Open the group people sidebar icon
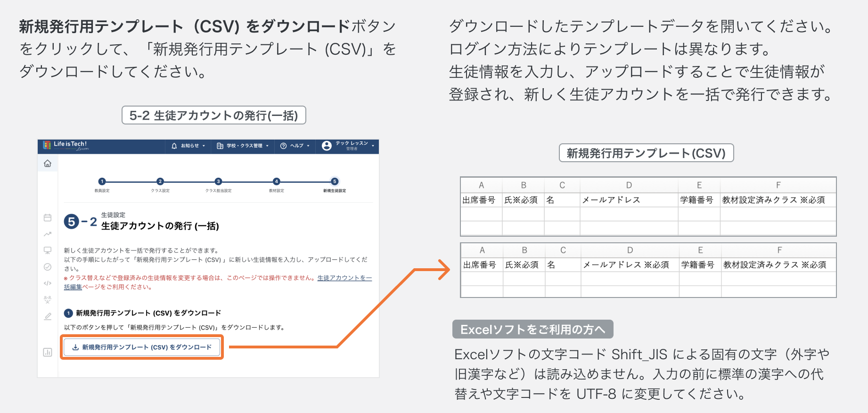 click(x=48, y=299)
